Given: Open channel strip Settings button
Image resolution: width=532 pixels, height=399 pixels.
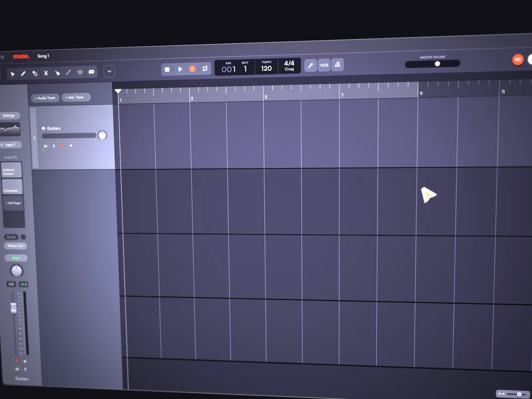Looking at the screenshot, I should point(10,116).
